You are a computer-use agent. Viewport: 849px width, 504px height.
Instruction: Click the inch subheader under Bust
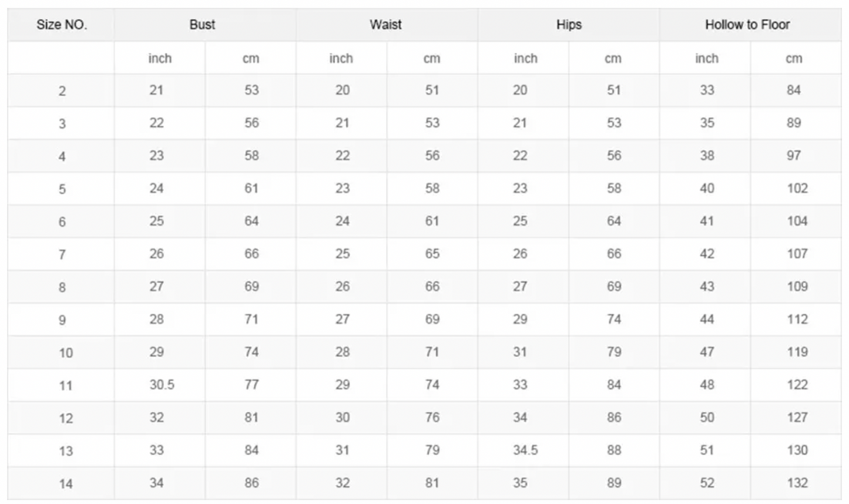pyautogui.click(x=160, y=58)
